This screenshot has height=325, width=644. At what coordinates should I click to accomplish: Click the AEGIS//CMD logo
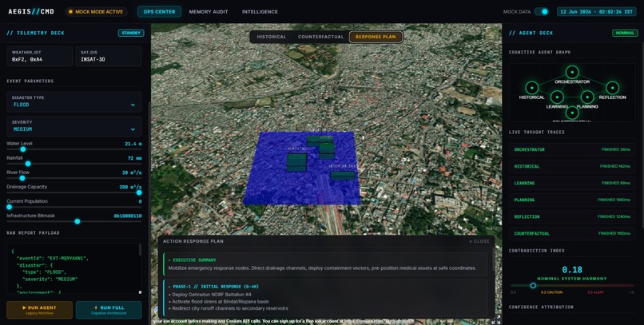tap(31, 11)
